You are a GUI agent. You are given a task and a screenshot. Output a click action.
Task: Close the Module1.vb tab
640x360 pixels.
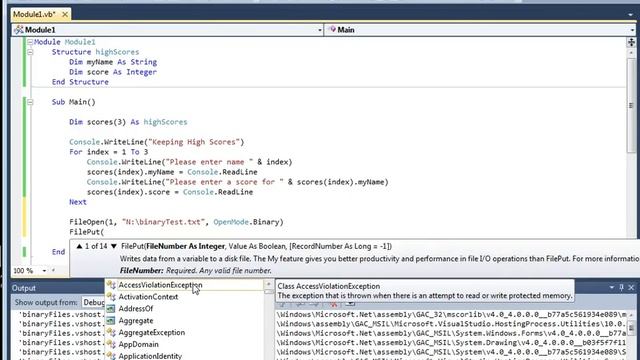click(65, 14)
